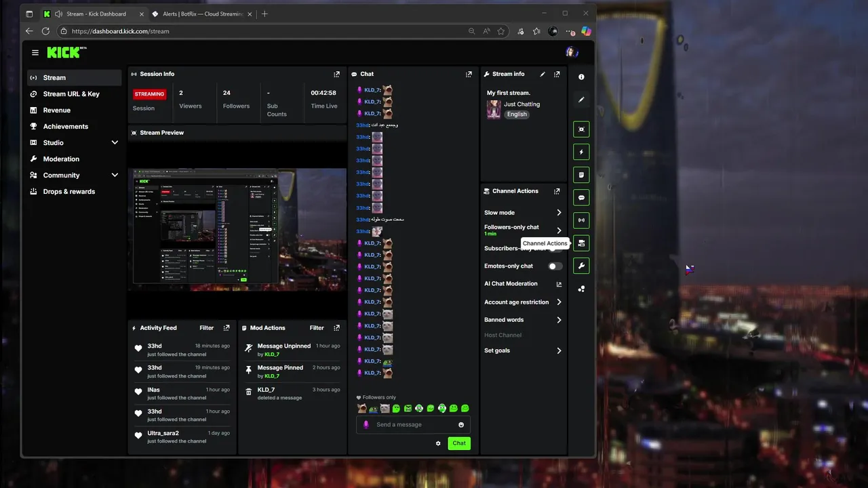The height and width of the screenshot is (488, 868).
Task: Go to Revenue in the sidebar
Action: coord(75,110)
